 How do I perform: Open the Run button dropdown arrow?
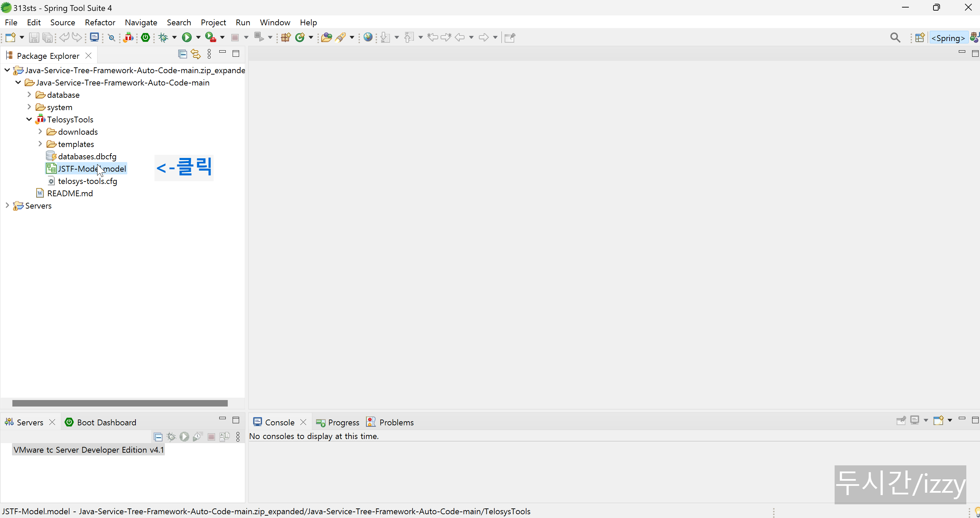[198, 37]
